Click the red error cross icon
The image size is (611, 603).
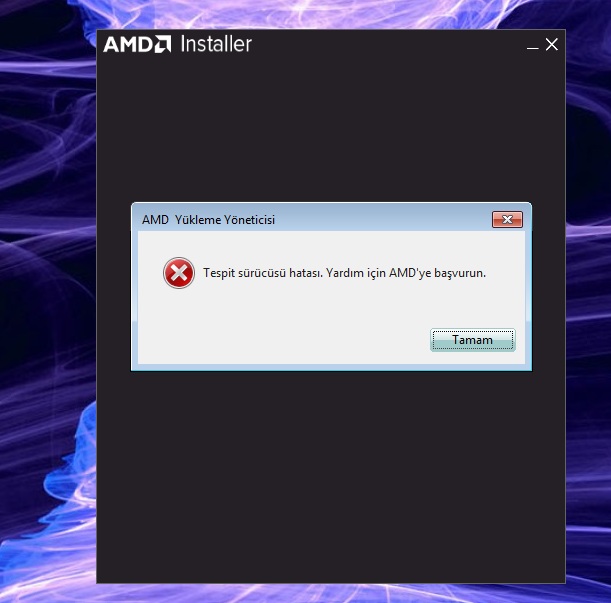pos(179,273)
